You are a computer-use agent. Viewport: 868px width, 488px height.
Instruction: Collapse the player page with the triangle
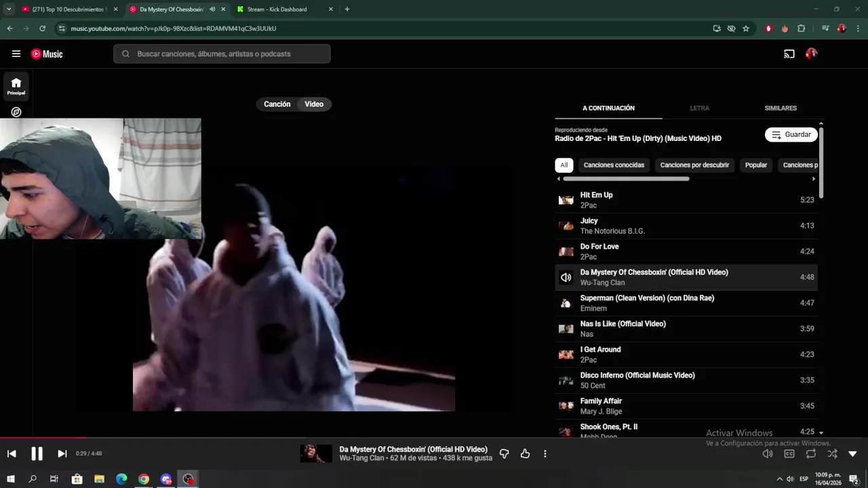(x=853, y=454)
